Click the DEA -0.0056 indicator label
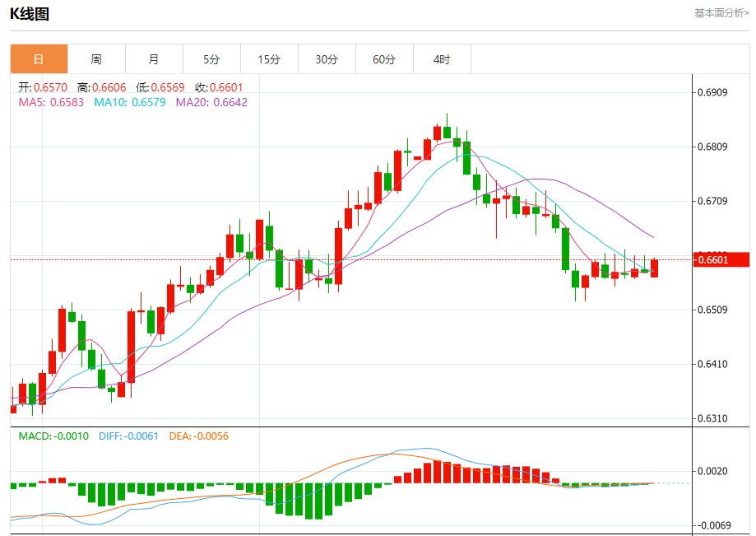Viewport: 756px width, 536px height. [x=198, y=436]
